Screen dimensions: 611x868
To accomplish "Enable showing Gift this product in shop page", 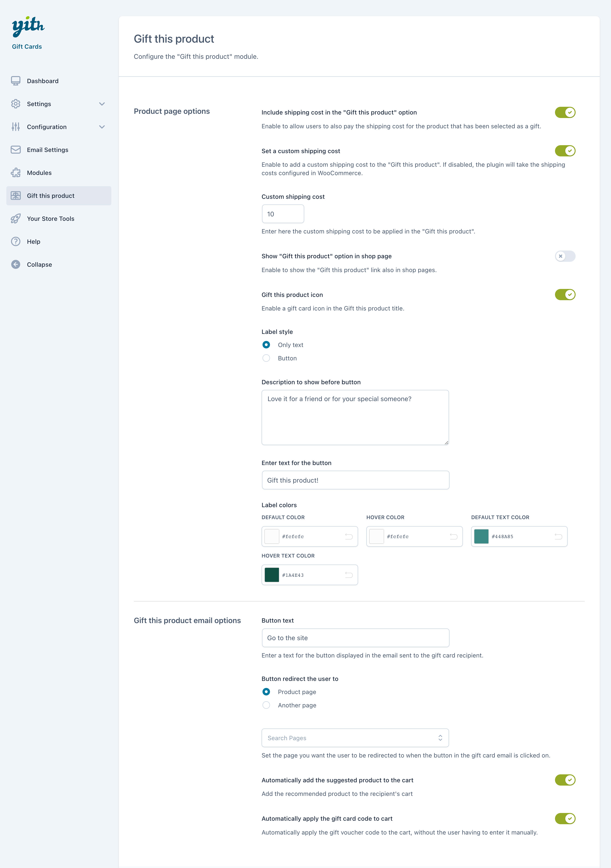I will [565, 256].
